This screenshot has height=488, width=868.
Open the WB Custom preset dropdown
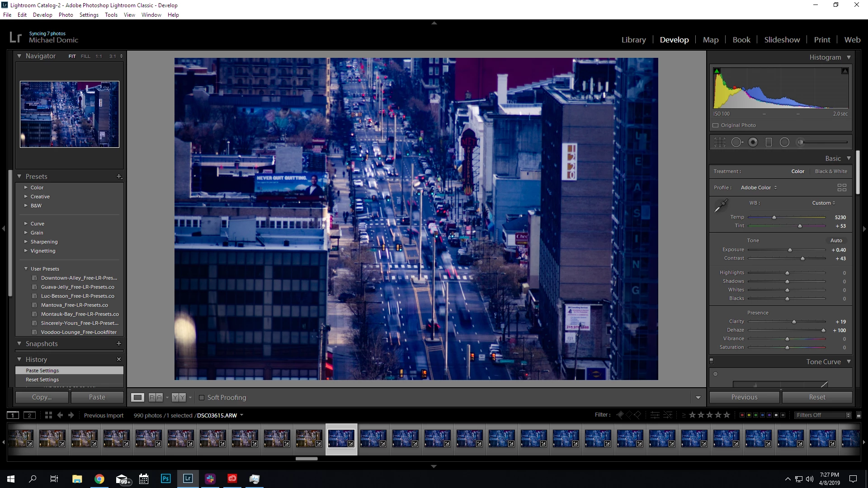pos(823,203)
